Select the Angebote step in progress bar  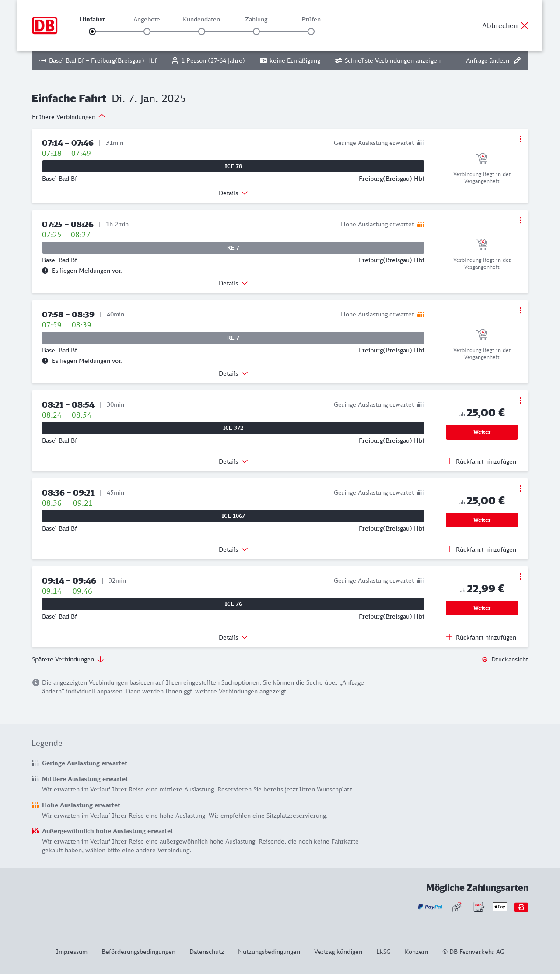tap(147, 32)
